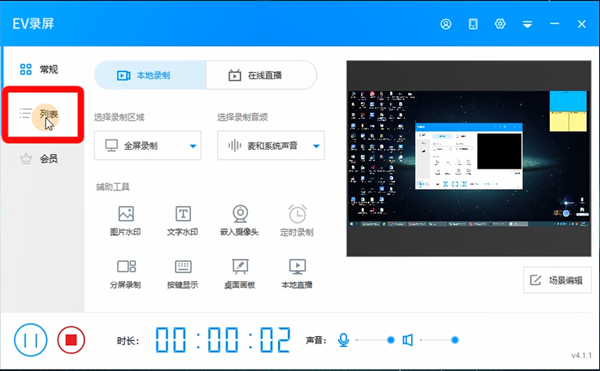Image resolution: width=600 pixels, height=371 pixels.
Task: Pause the recording
Action: point(31,340)
